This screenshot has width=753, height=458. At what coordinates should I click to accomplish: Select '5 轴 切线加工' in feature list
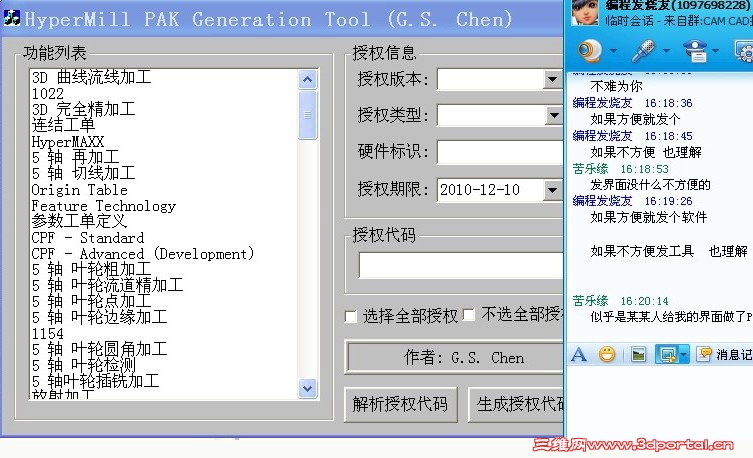84,173
